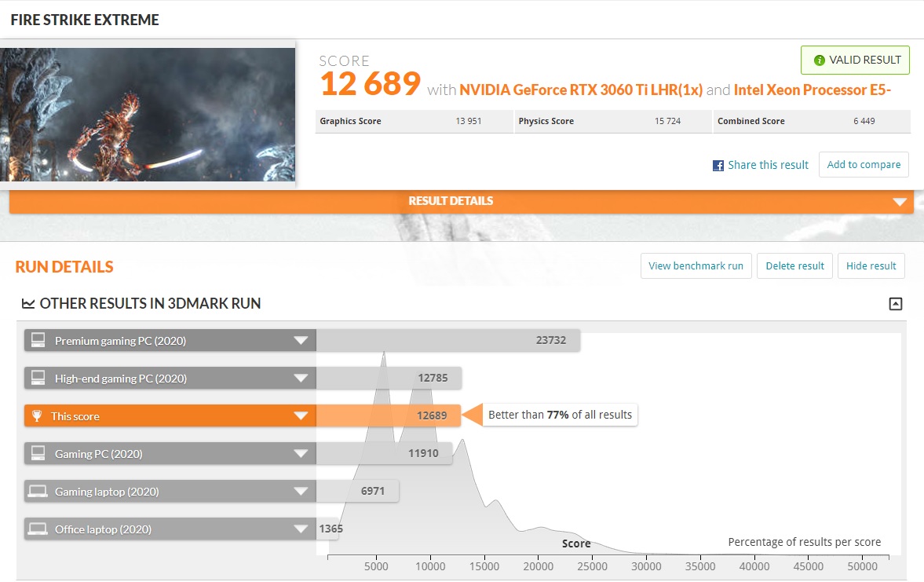The height and width of the screenshot is (582, 924).
Task: Click the This score bar value 12689
Action: (x=432, y=415)
